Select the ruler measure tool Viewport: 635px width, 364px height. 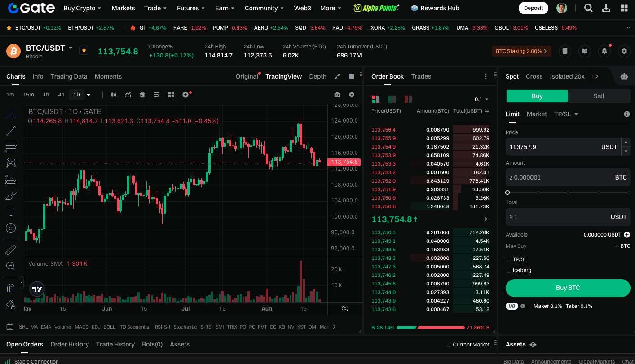(11, 250)
